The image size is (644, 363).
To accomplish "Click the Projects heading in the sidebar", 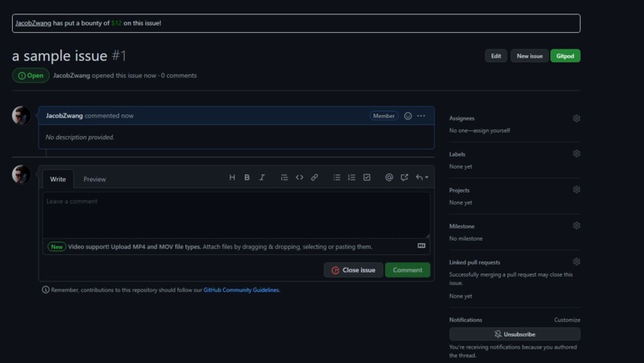I will [459, 190].
